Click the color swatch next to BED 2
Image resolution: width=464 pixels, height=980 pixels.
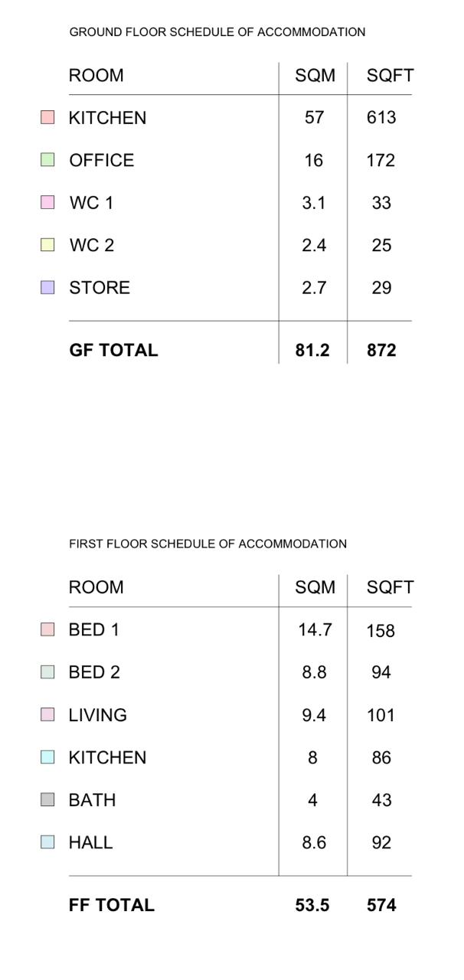47,672
